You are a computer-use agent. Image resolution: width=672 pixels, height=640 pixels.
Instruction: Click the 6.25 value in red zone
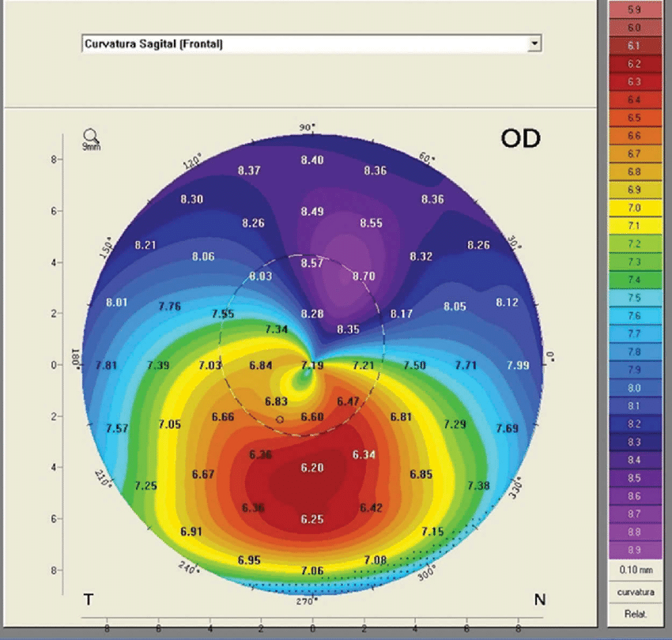tap(312, 519)
